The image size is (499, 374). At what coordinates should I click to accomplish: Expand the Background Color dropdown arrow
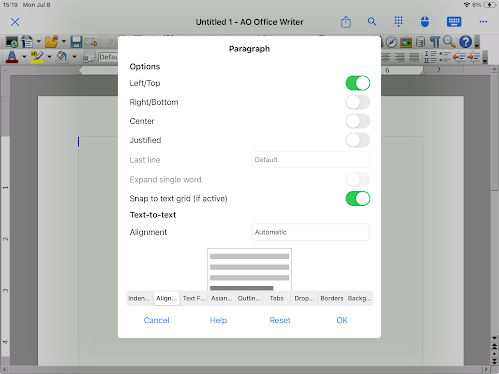(x=74, y=57)
